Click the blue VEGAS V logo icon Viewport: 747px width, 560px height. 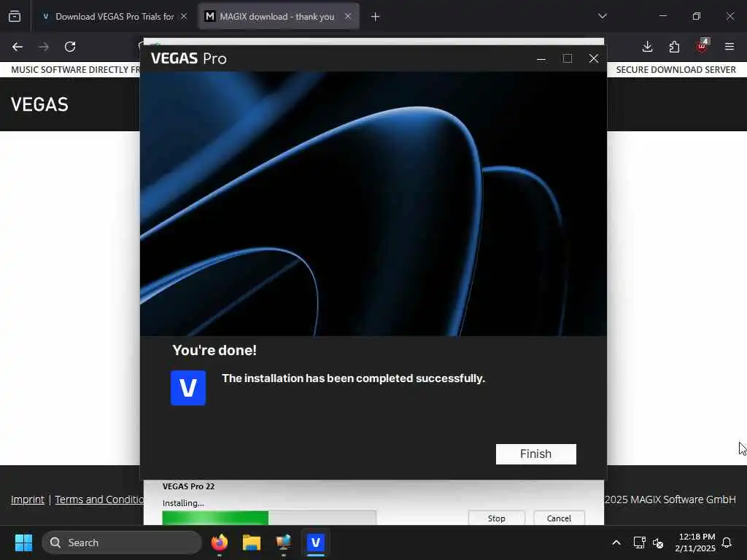click(x=188, y=388)
